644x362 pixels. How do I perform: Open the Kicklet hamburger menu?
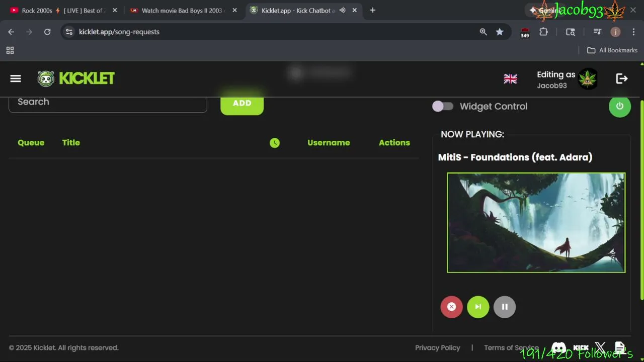[x=16, y=78]
